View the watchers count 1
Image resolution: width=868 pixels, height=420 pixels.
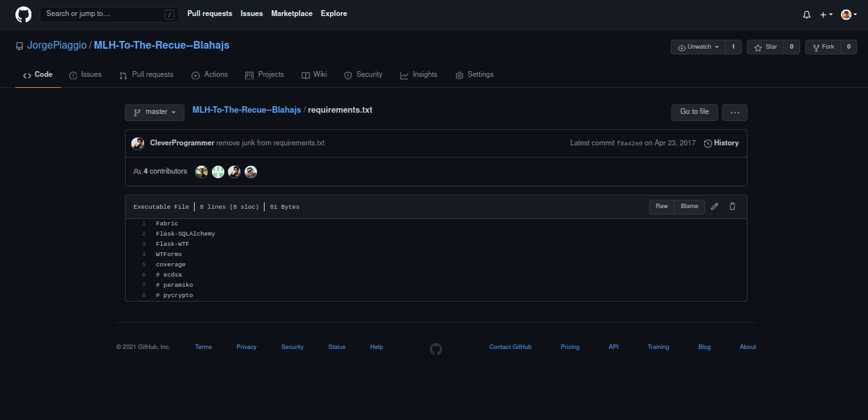[733, 47]
